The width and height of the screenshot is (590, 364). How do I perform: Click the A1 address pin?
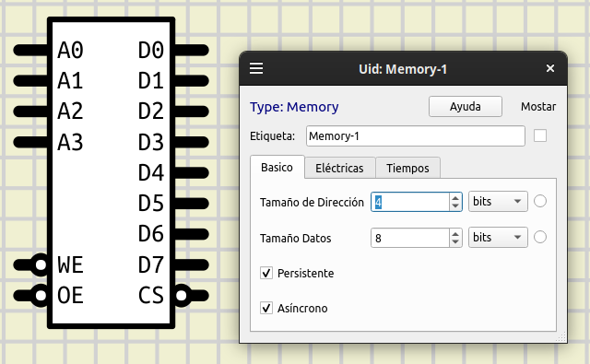pos(30,81)
